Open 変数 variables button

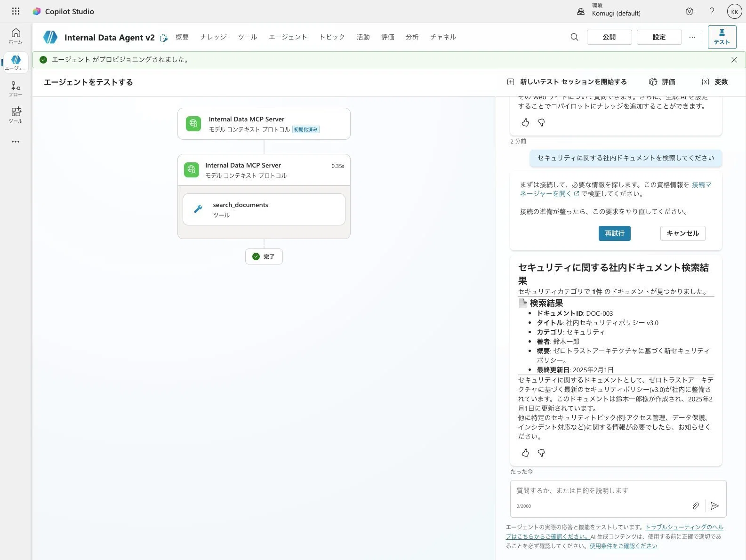coord(714,82)
